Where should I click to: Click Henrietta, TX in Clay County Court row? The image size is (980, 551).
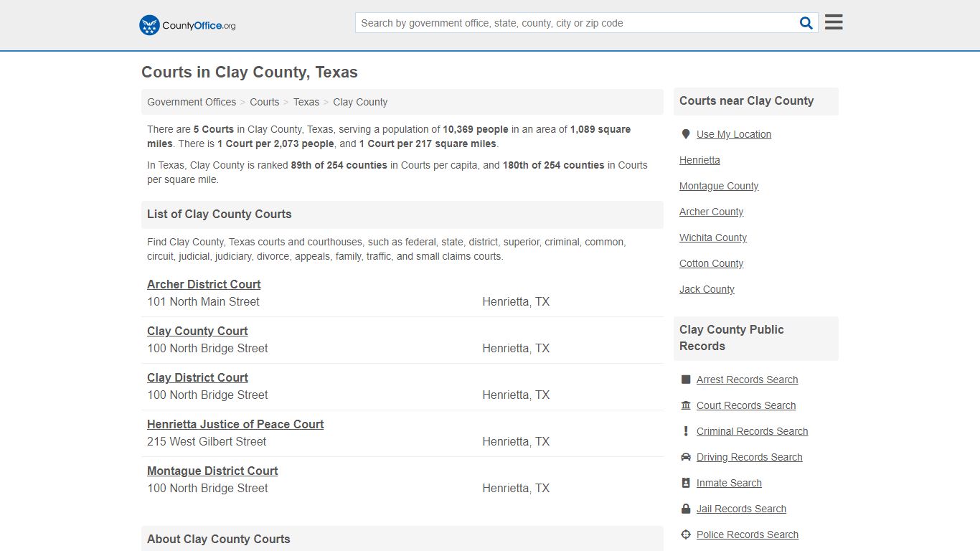pyautogui.click(x=516, y=348)
